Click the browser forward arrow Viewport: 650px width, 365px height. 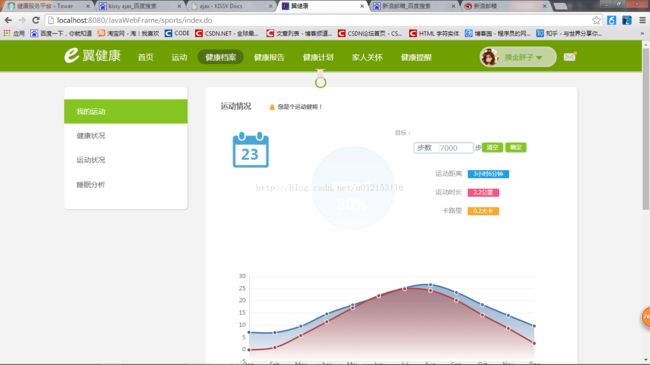tap(22, 20)
